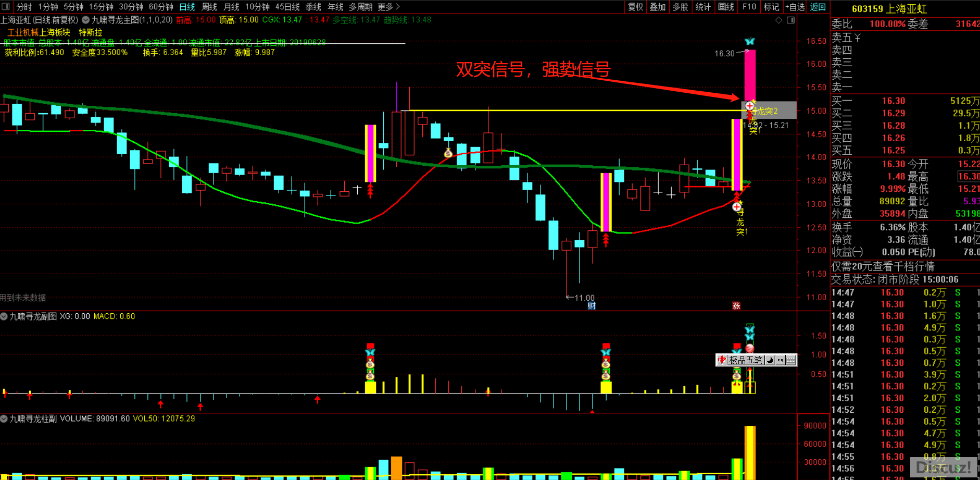This screenshot has height=480, width=980.
Task: Expand the 九啸寻龙柱副 volume indicator dropdown
Action: pos(4,419)
